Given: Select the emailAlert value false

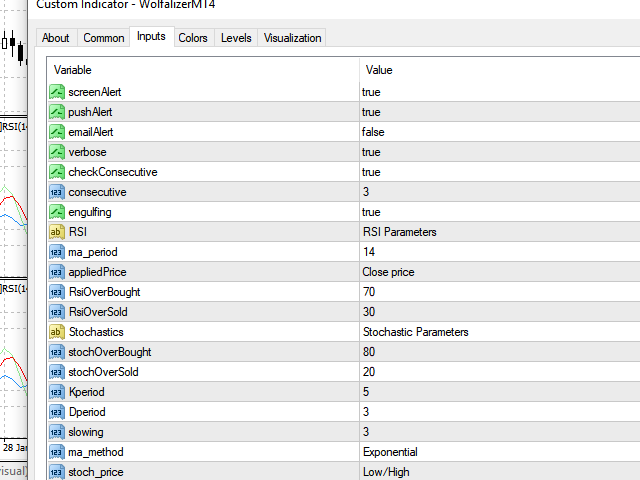Looking at the screenshot, I should pyautogui.click(x=373, y=132).
